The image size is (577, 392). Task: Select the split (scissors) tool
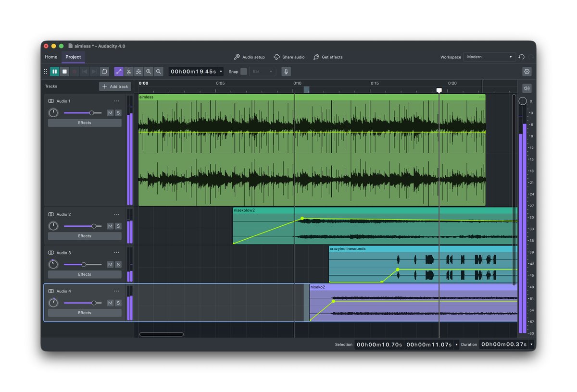(x=129, y=72)
